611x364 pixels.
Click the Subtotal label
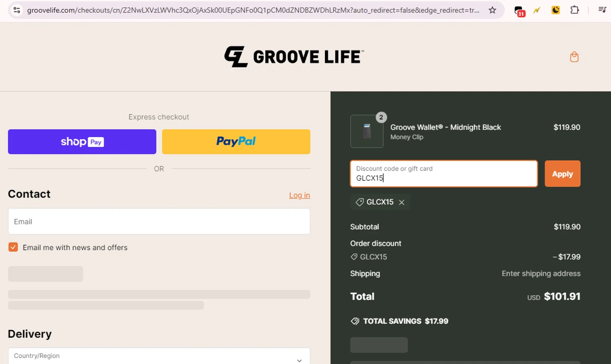point(365,227)
